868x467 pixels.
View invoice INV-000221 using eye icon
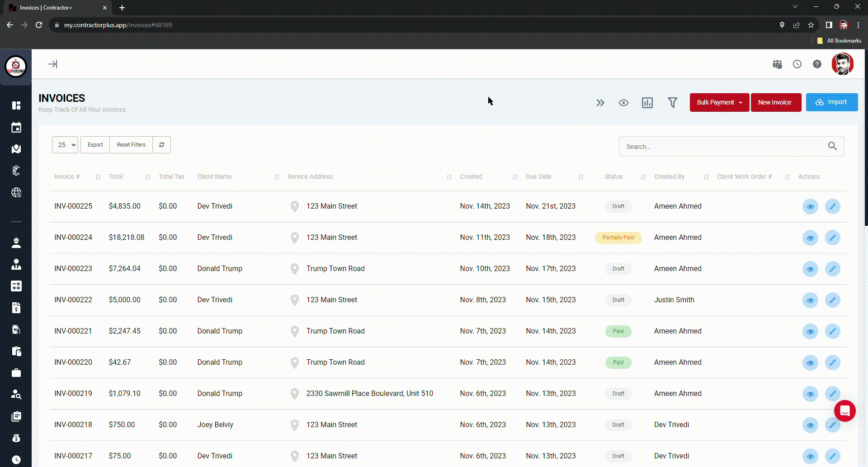point(810,331)
